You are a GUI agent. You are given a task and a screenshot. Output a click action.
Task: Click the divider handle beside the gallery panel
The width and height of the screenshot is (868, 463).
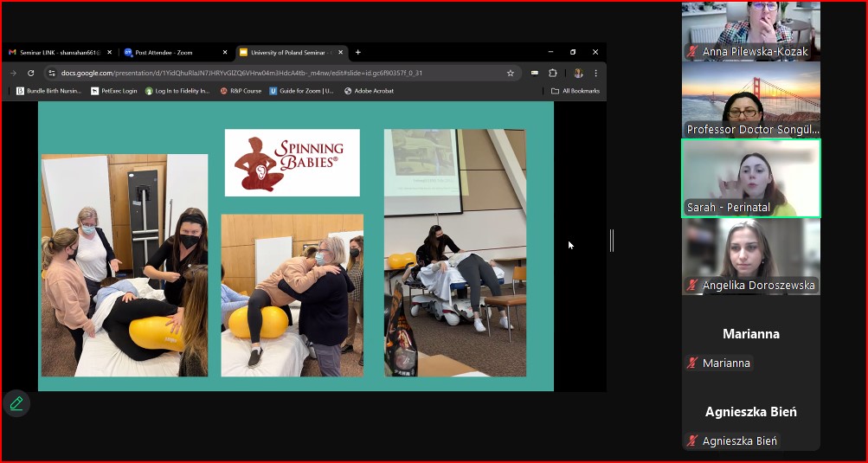tap(611, 241)
